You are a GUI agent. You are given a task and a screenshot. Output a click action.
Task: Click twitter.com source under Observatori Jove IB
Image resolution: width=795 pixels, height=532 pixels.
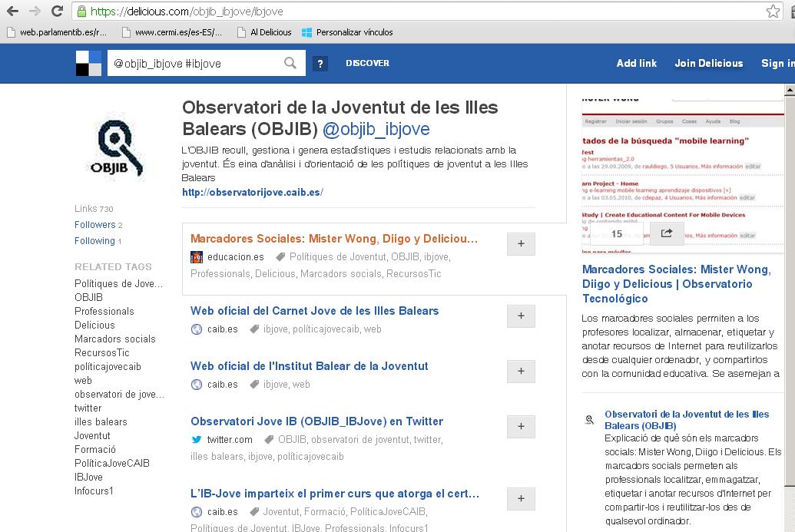(230, 440)
